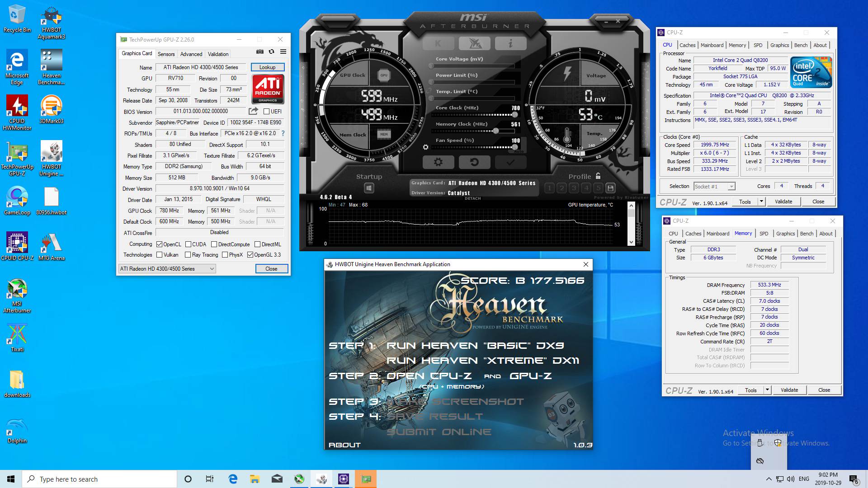Image resolution: width=868 pixels, height=488 pixels.
Task: Click GPU-Z refresh icon
Action: point(271,52)
